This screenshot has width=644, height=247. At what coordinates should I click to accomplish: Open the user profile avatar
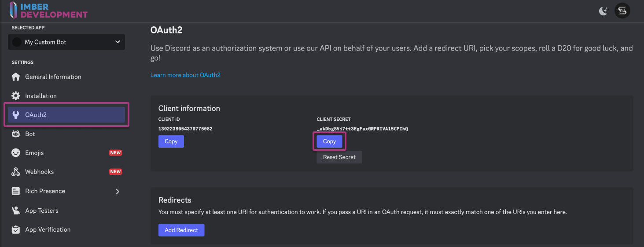coord(622,11)
